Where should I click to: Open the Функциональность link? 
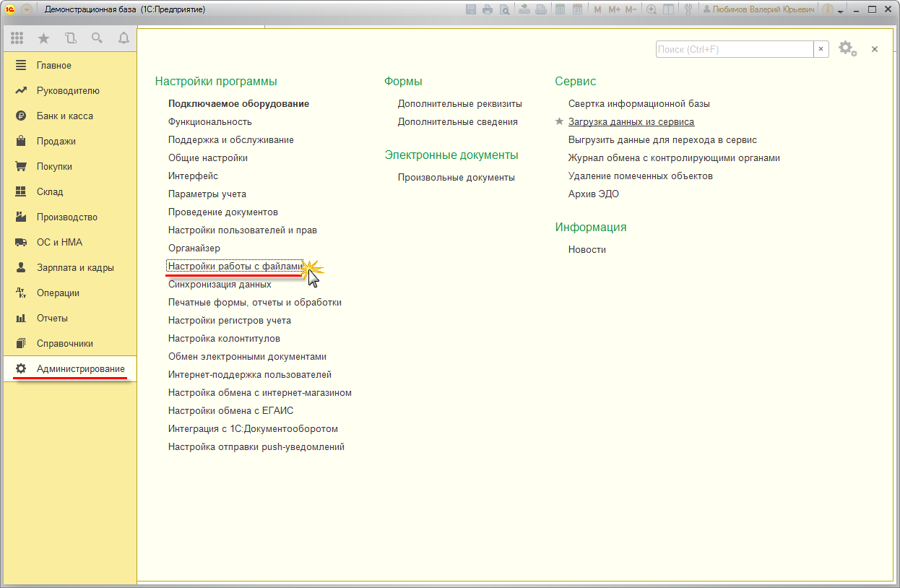(x=209, y=121)
